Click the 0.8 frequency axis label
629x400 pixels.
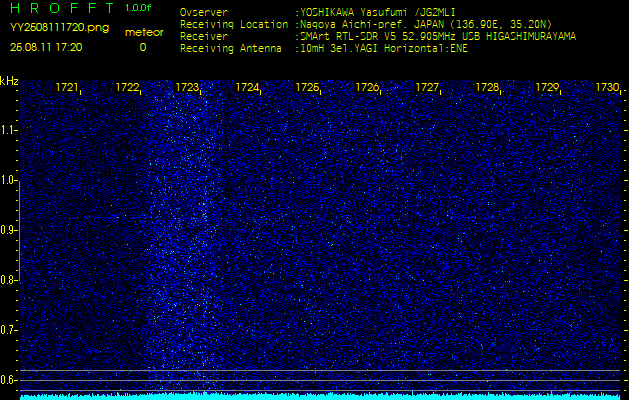point(7,280)
